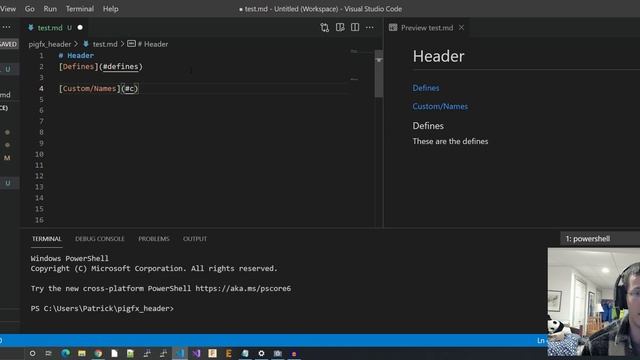Click unsaved dot on test.md tab
Image resolution: width=640 pixels, height=360 pixels.
click(x=80, y=27)
